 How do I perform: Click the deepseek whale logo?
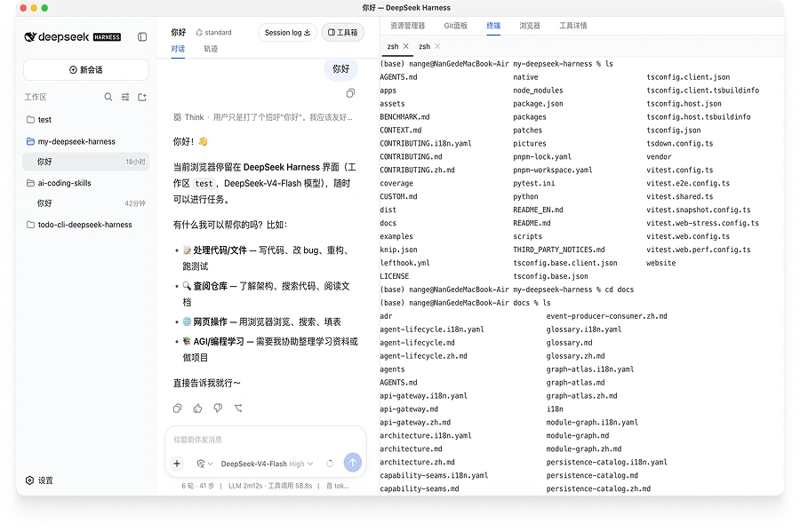(x=30, y=36)
